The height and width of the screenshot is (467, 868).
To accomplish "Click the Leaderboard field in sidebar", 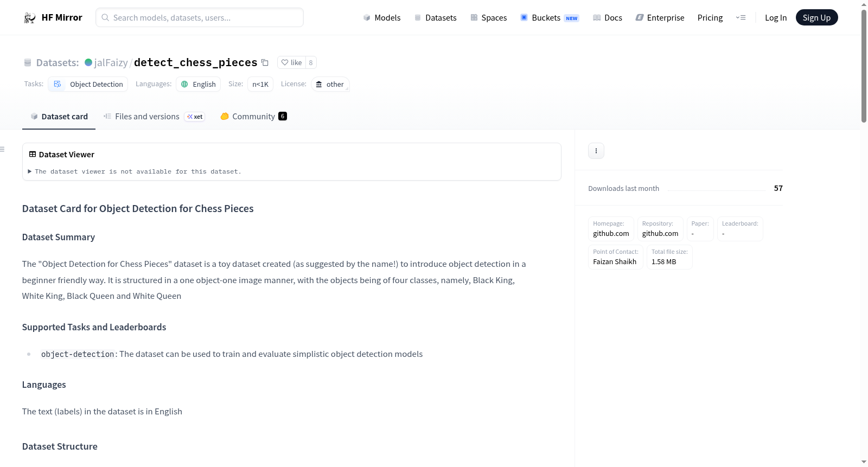I will pos(740,229).
